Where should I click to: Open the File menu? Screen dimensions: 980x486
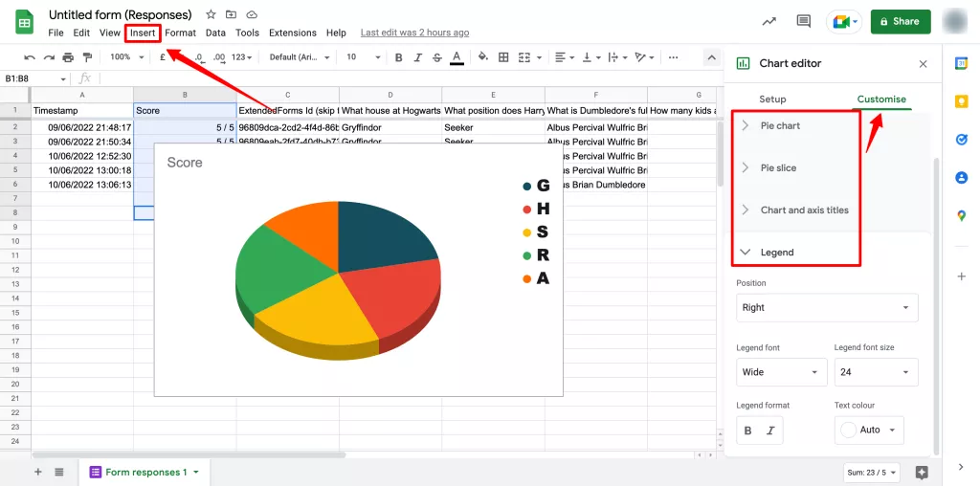(x=56, y=33)
